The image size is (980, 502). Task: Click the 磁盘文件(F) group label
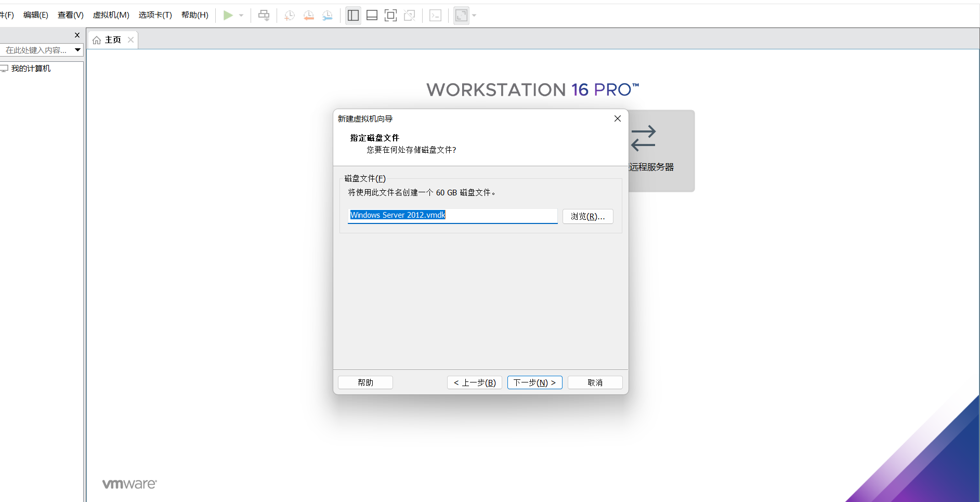click(x=365, y=178)
